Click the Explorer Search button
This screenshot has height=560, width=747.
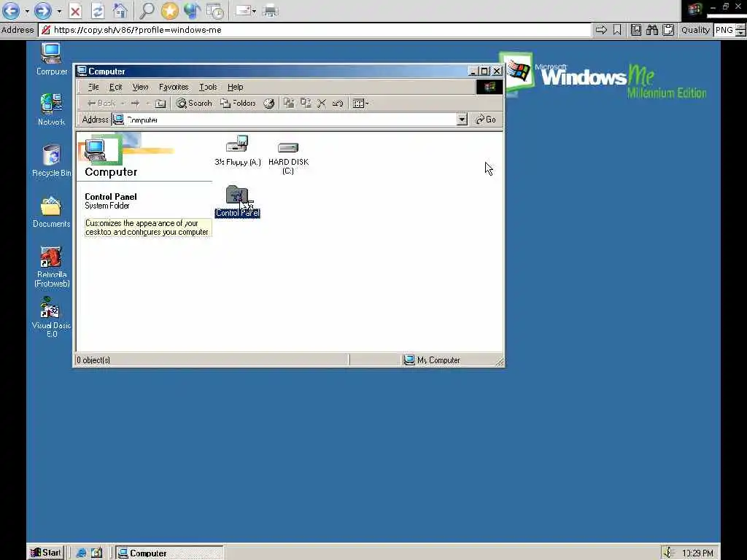pos(194,104)
